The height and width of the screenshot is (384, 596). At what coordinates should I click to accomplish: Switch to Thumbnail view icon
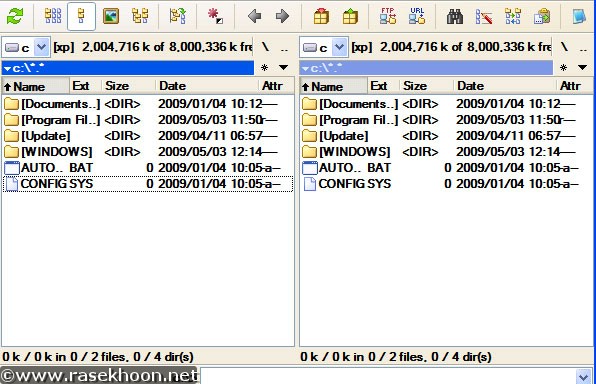click(x=111, y=16)
